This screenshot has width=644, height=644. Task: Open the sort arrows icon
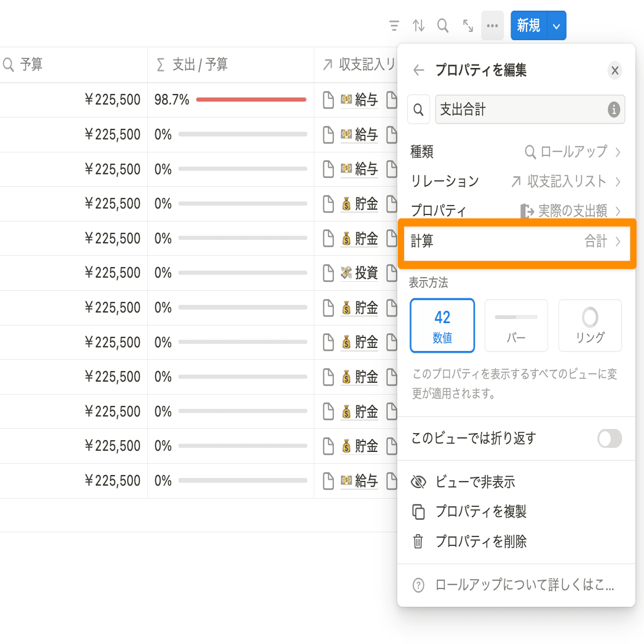418,26
